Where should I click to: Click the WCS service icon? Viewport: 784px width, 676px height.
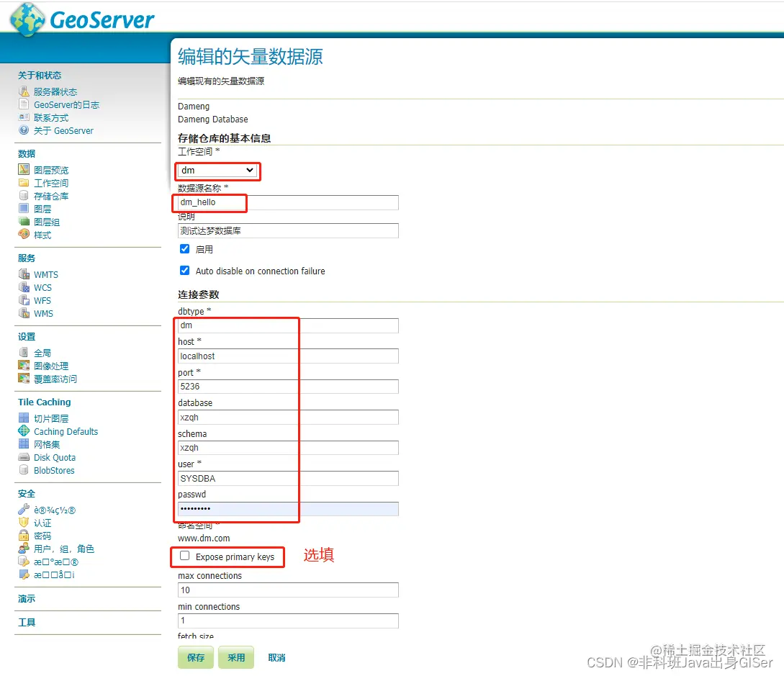tap(24, 287)
